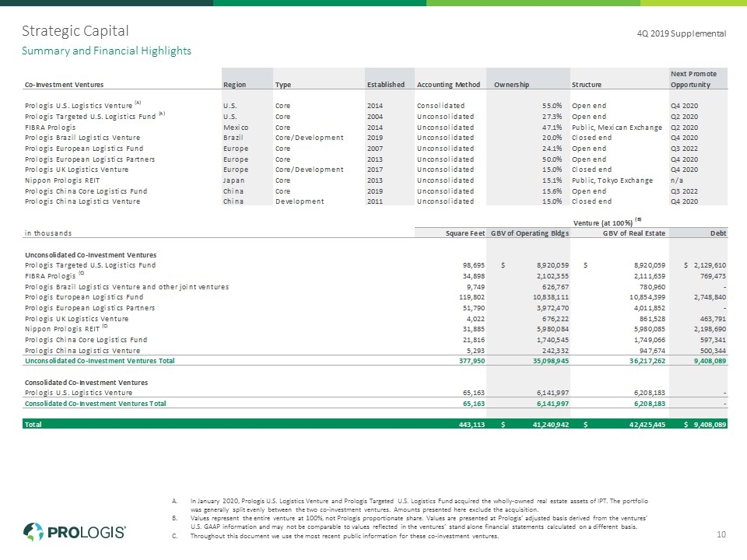Click the 2,198,690 debt value
747x560 pixels.
(x=710, y=329)
